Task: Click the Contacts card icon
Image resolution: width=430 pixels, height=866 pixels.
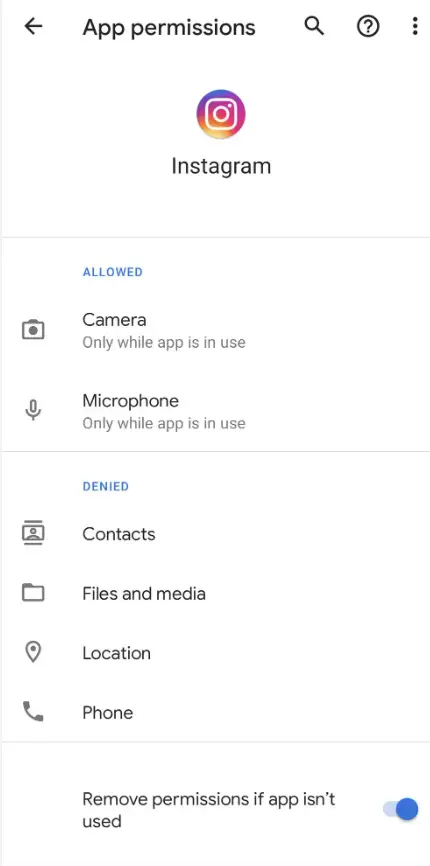Action: [x=33, y=534]
